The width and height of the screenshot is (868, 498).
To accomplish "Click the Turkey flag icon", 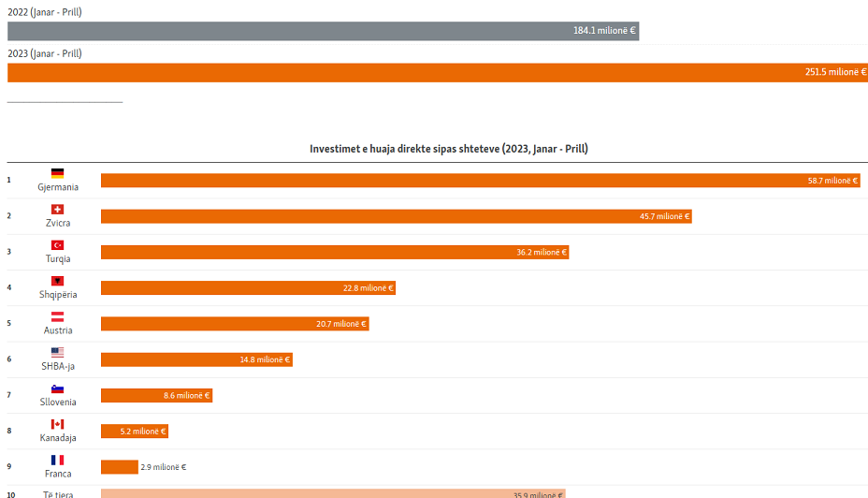I will (57, 245).
